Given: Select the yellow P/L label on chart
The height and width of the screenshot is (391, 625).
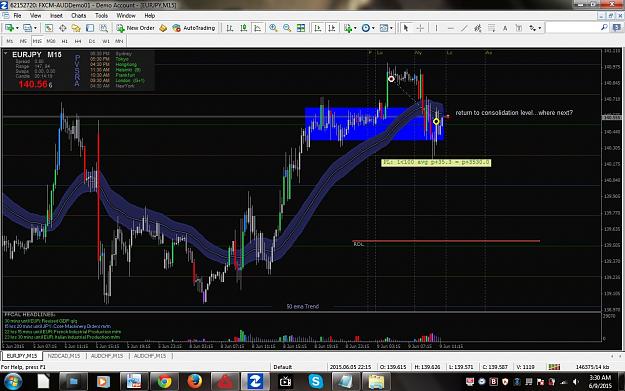Looking at the screenshot, I should pyautogui.click(x=436, y=163).
